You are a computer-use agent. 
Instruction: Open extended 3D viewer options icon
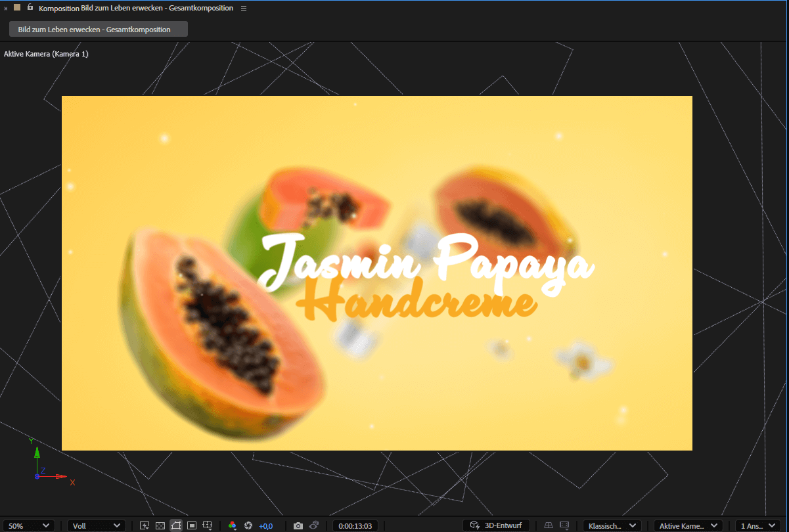pos(564,525)
